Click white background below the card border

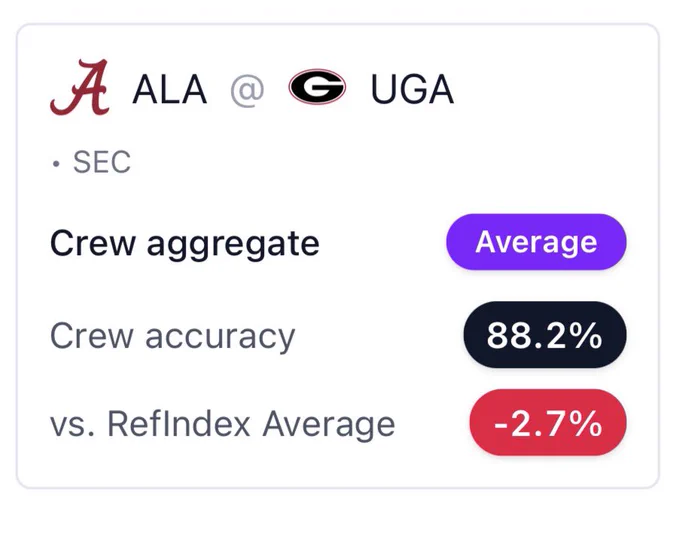(x=338, y=513)
